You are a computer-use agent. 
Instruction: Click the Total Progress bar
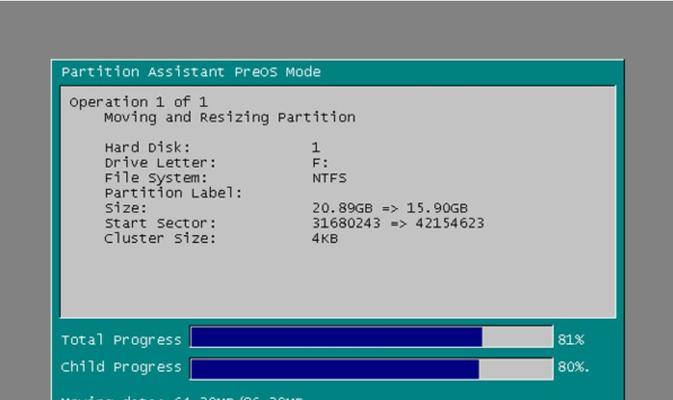(371, 337)
